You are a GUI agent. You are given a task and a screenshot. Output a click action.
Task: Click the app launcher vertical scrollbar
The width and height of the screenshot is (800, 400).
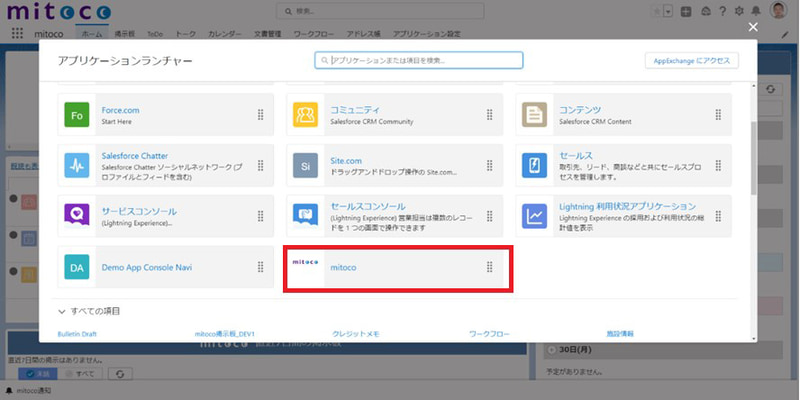754,158
